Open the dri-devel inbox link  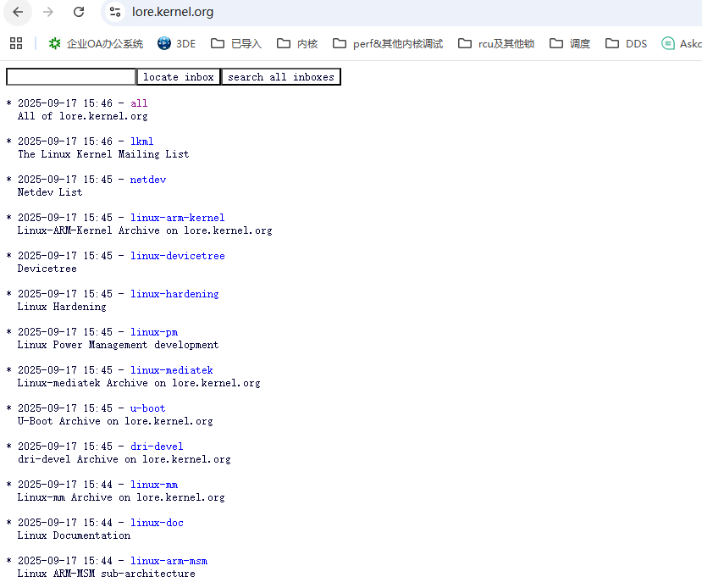(157, 446)
